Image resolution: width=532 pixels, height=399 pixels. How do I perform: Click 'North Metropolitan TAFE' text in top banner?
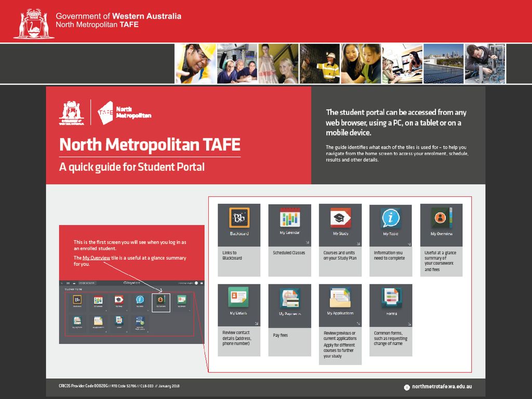(97, 24)
